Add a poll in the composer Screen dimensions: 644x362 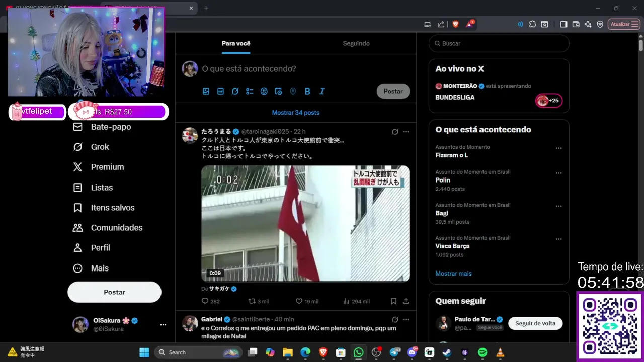click(x=250, y=92)
